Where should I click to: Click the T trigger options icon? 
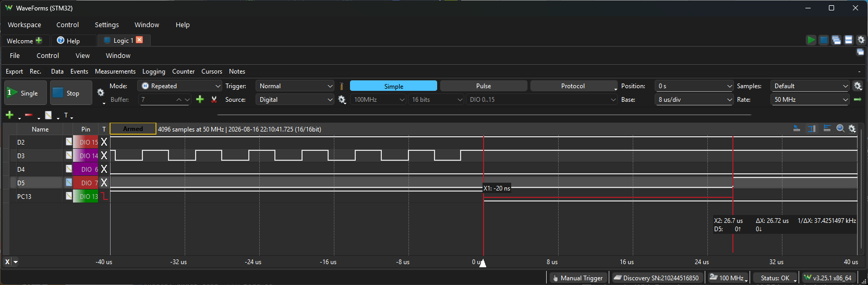tap(66, 115)
